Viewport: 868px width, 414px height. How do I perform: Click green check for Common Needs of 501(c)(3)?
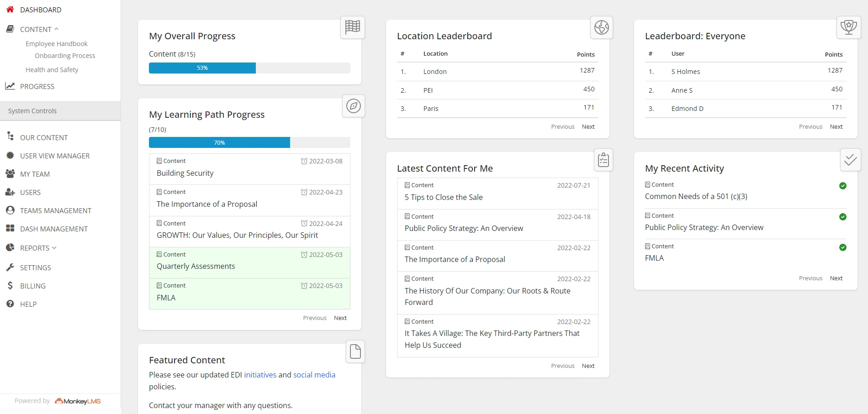[842, 186]
